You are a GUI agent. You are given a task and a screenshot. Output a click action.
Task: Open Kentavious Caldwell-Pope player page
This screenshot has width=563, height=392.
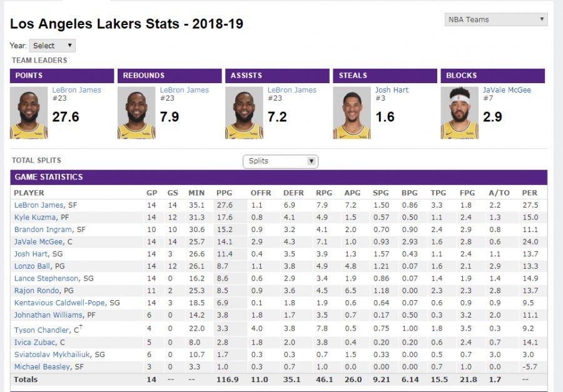(59, 303)
